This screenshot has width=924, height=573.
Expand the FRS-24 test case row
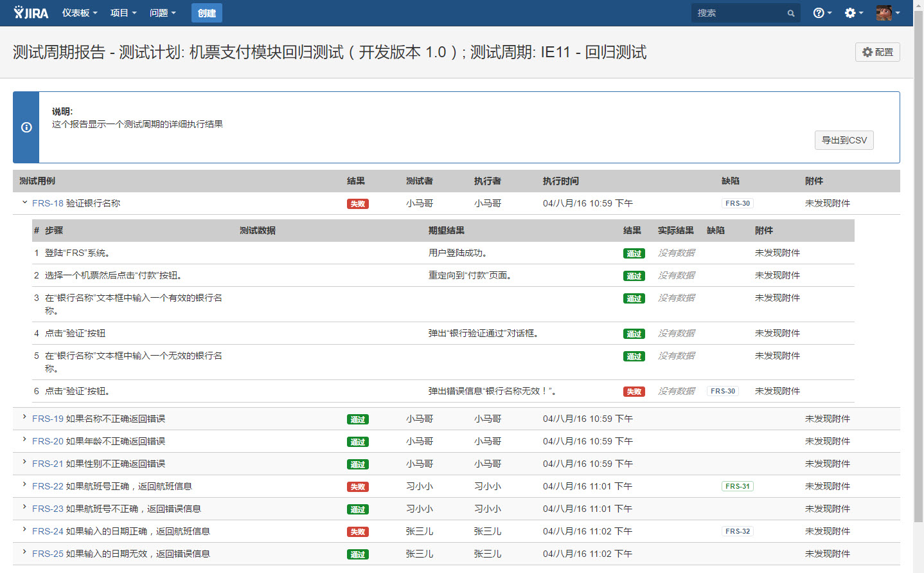(x=24, y=530)
